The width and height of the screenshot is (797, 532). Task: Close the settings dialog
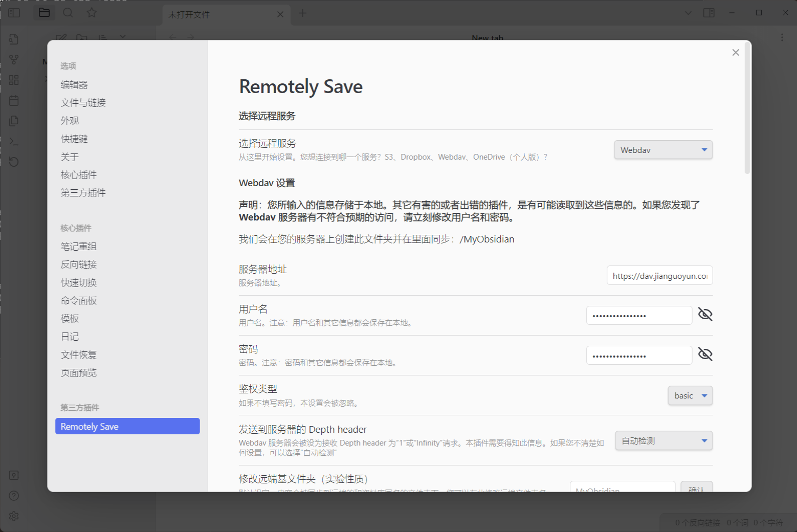point(736,52)
